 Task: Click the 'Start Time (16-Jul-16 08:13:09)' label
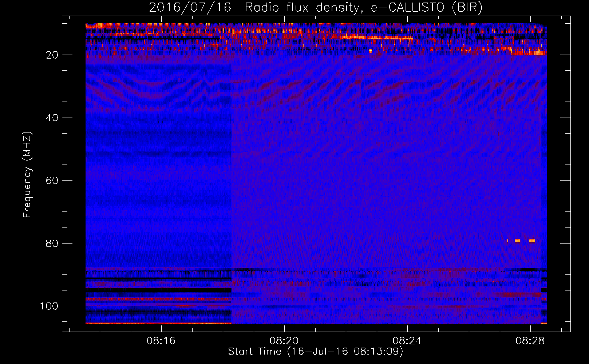316,352
